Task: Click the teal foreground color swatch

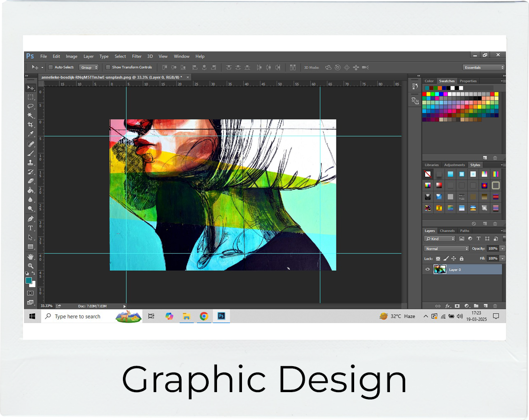Action: coord(29,280)
